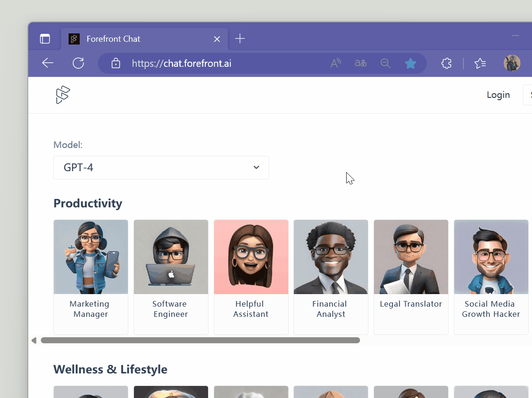
Task: Open the Favorites list
Action: point(480,63)
